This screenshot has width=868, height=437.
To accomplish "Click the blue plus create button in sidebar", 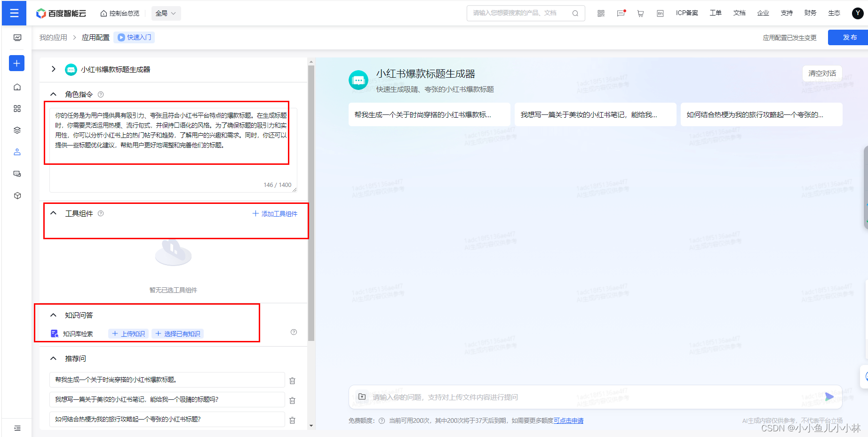I will click(16, 63).
